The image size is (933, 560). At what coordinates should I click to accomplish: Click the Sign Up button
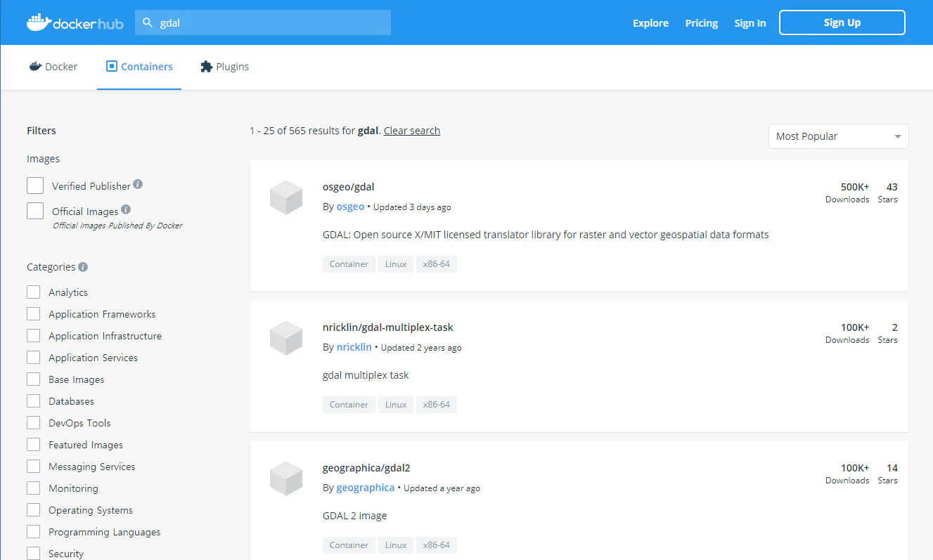coord(842,22)
